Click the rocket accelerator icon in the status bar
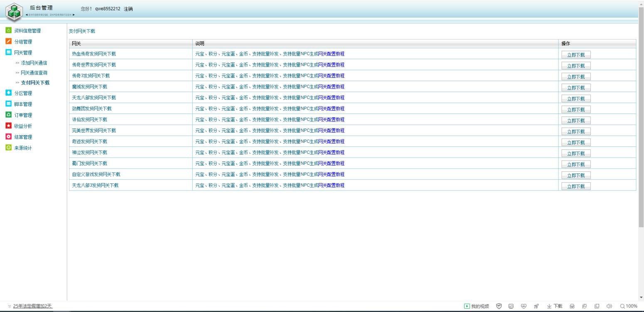Viewport: 644px width, 312px height. coord(536,306)
